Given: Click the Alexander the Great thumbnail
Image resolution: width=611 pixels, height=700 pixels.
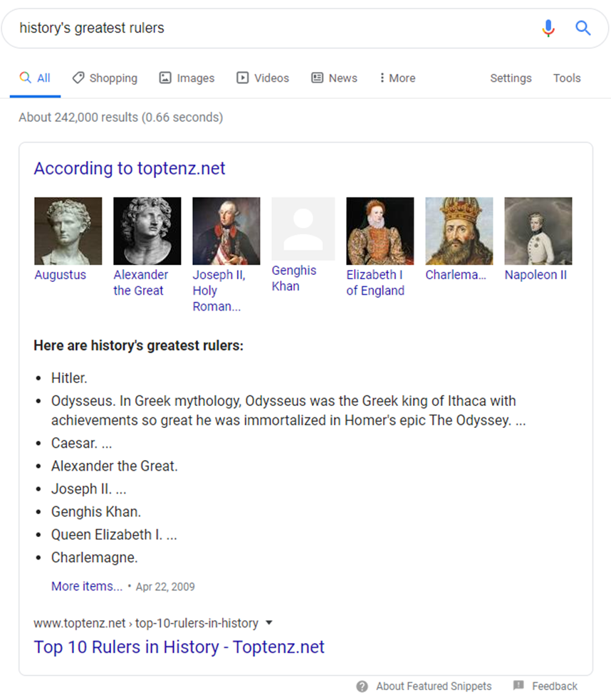Looking at the screenshot, I should point(147,231).
